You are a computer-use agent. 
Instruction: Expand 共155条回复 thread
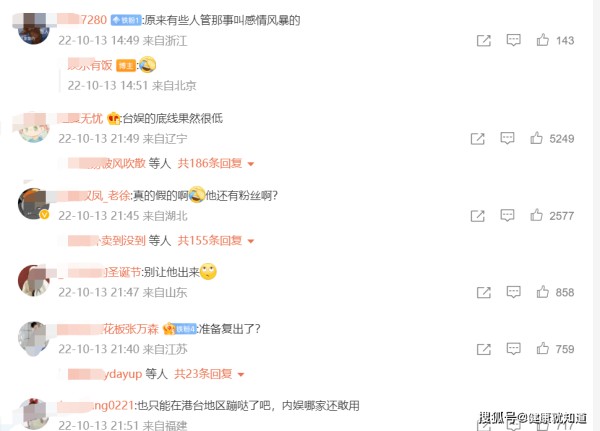[x=216, y=240]
